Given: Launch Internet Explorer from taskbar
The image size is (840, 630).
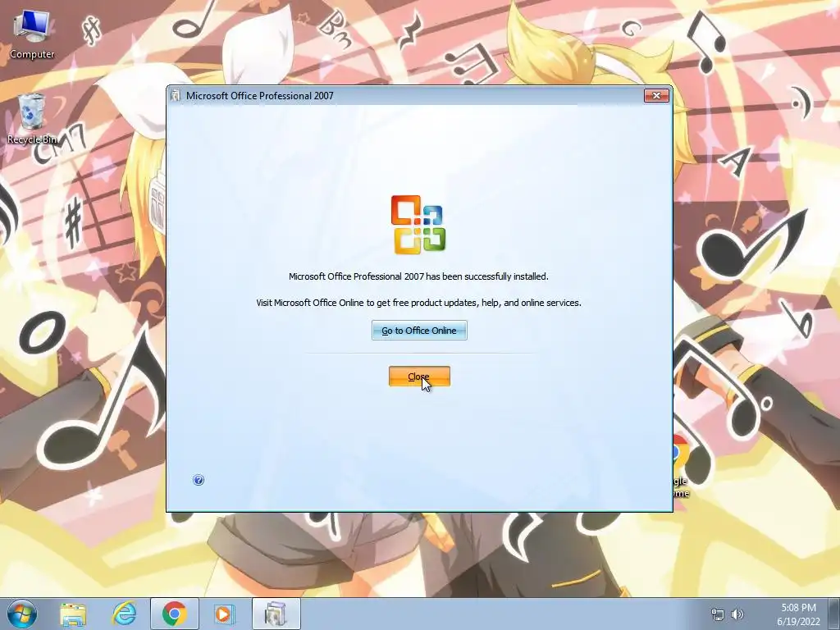Looking at the screenshot, I should coord(124,614).
